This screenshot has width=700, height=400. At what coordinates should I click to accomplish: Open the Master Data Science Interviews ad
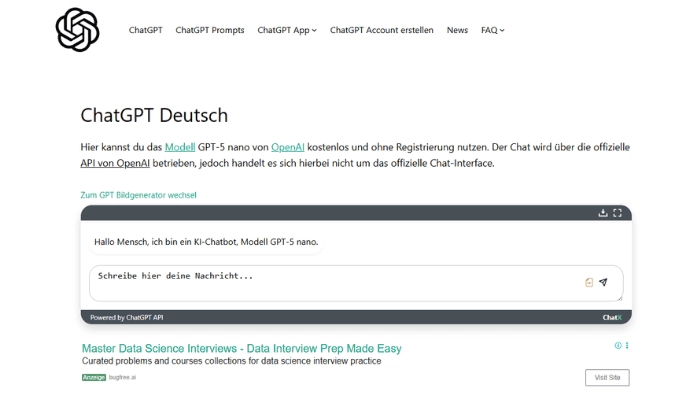click(x=242, y=348)
